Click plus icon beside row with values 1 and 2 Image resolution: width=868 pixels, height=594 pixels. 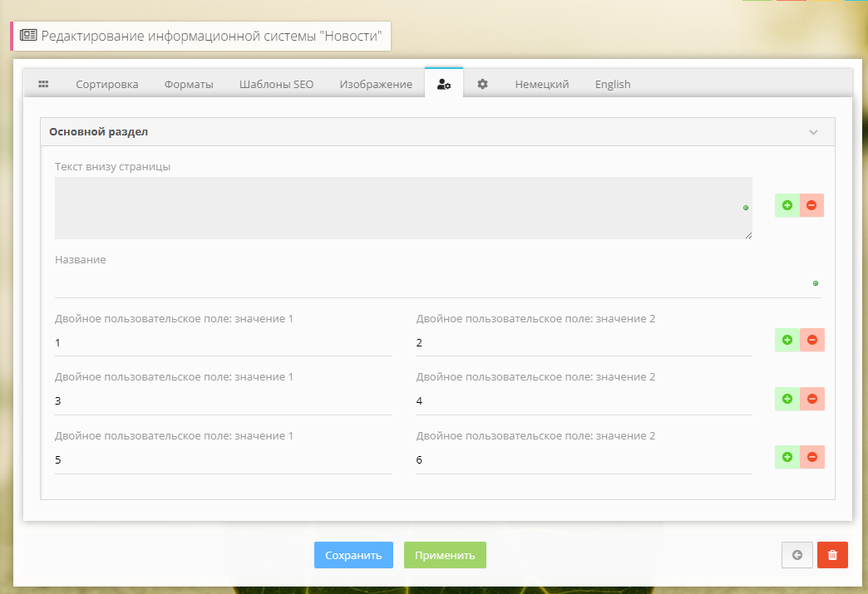click(x=787, y=340)
